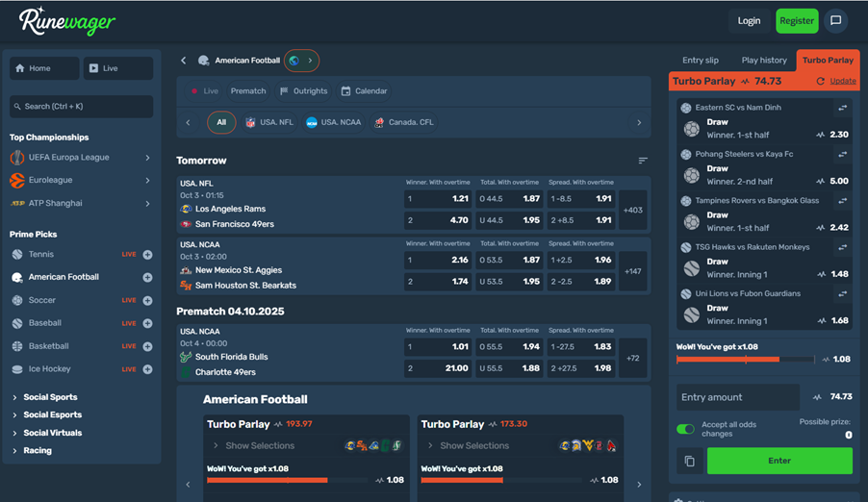Swap the Uni Lions vs Fubon Guardians selection
Image resolution: width=868 pixels, height=502 pixels.
(x=843, y=294)
